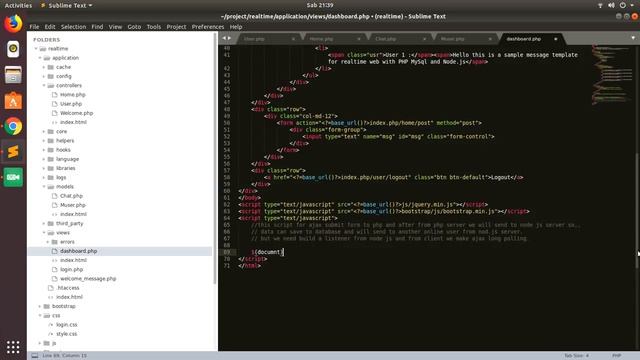
Task: Expand the helpers folder
Action: 44,140
